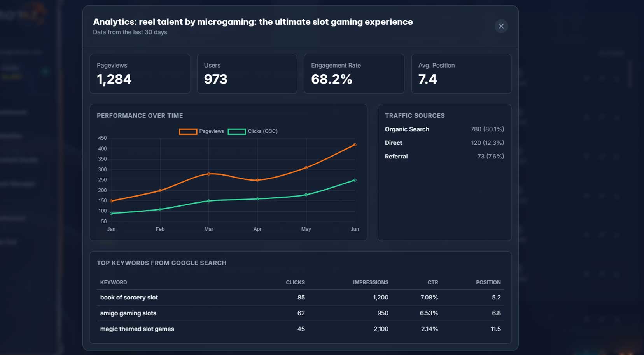Click the March clicks data point on the chart
644x355 pixels.
coord(209,201)
